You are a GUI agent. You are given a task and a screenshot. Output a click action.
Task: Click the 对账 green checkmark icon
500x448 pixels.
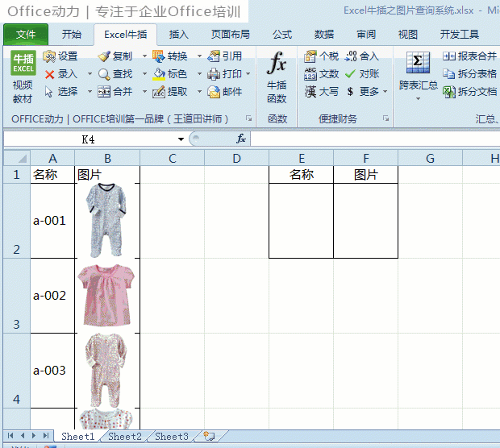(x=350, y=74)
